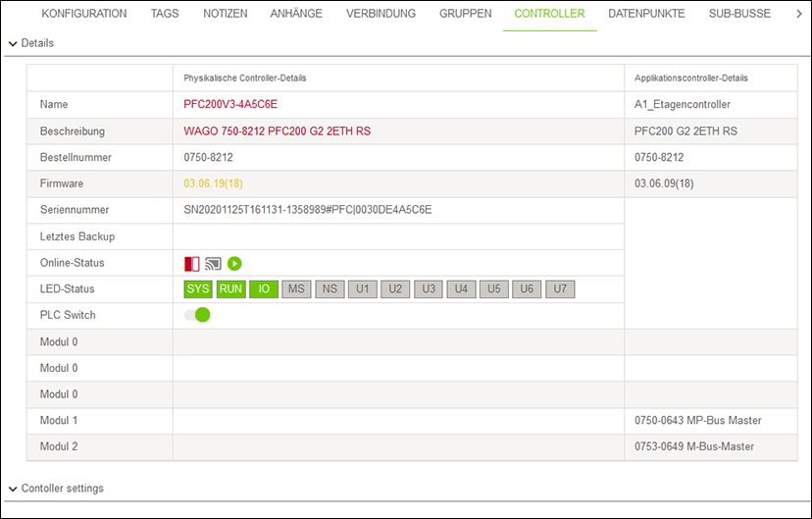Collapse the Details section
The image size is (812, 519).
point(13,43)
